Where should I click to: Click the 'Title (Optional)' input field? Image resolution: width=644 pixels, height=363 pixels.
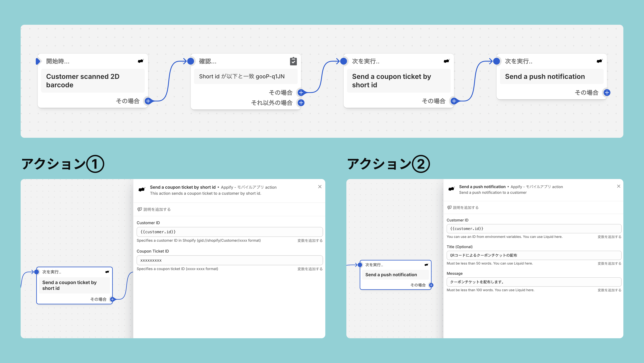[x=534, y=255]
